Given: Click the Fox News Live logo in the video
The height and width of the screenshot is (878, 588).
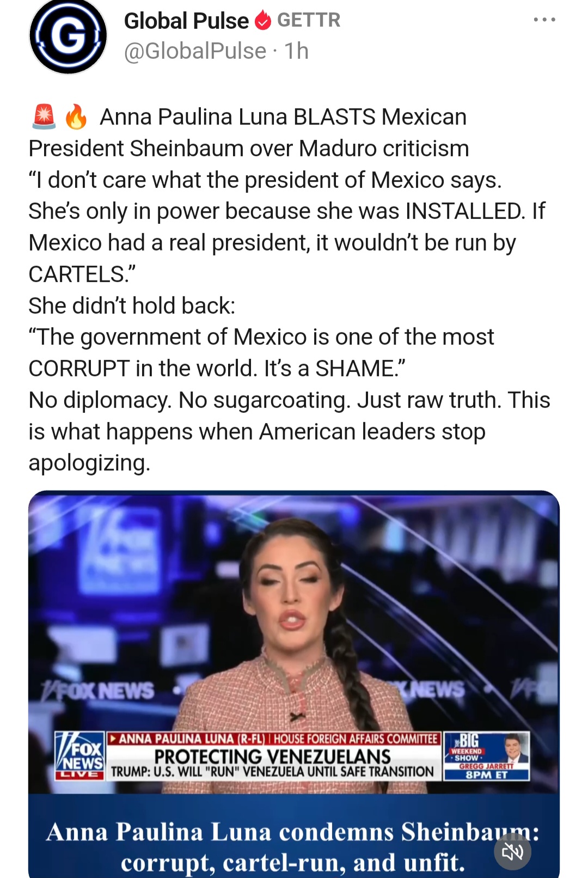Looking at the screenshot, I should [80, 756].
